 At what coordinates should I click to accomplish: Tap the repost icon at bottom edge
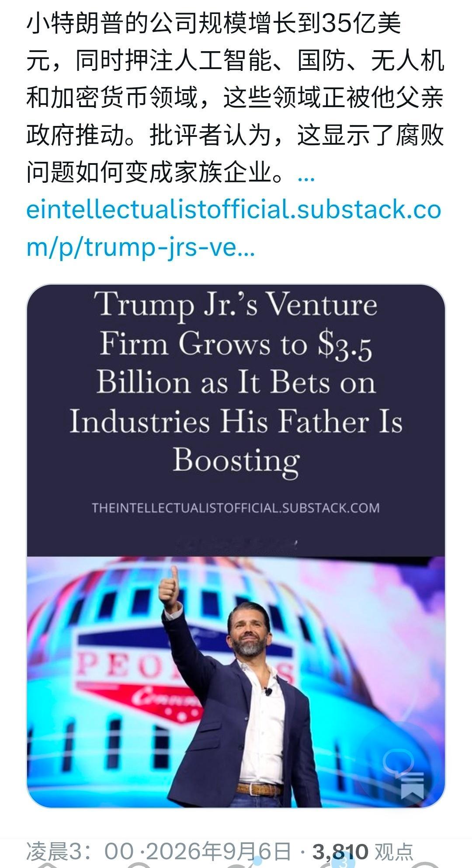pos(139,865)
